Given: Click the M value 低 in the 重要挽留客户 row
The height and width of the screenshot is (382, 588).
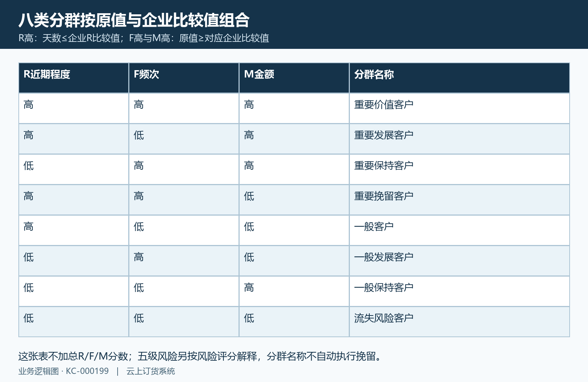Looking at the screenshot, I should point(249,196).
